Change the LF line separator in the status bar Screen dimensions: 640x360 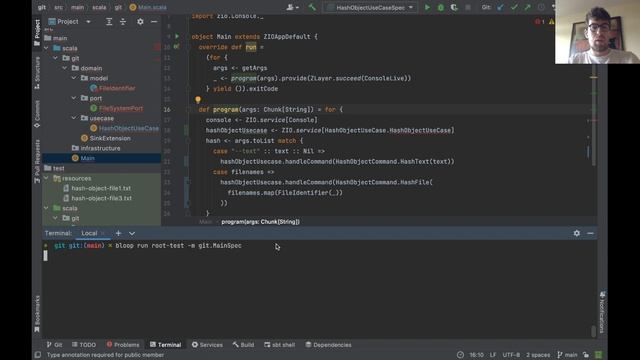493,355
